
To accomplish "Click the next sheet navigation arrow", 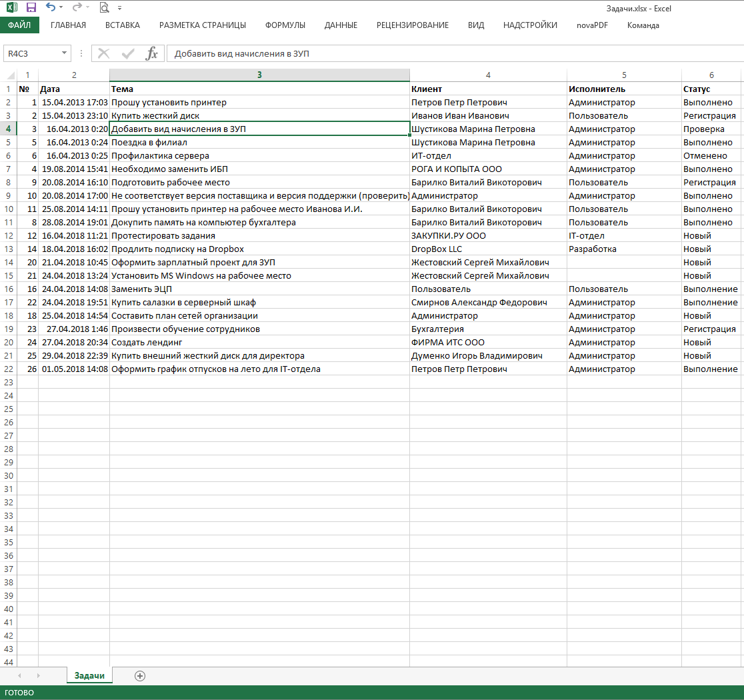I will (x=39, y=676).
